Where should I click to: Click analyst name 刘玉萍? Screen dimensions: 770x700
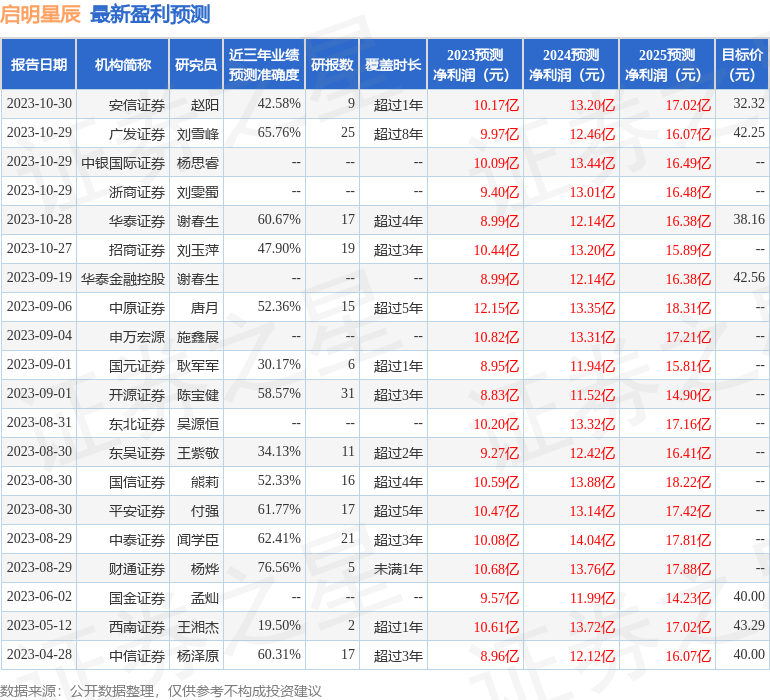tap(198, 250)
